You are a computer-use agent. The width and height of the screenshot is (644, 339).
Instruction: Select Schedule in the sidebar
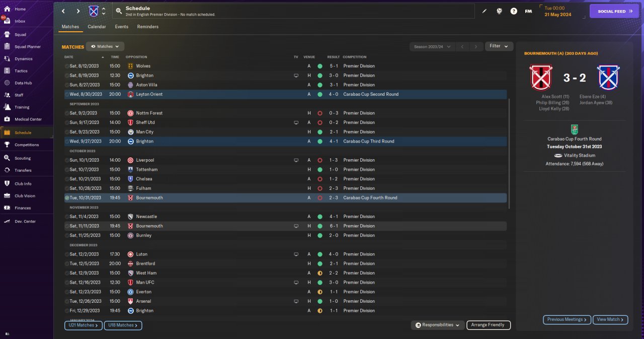click(x=26, y=132)
